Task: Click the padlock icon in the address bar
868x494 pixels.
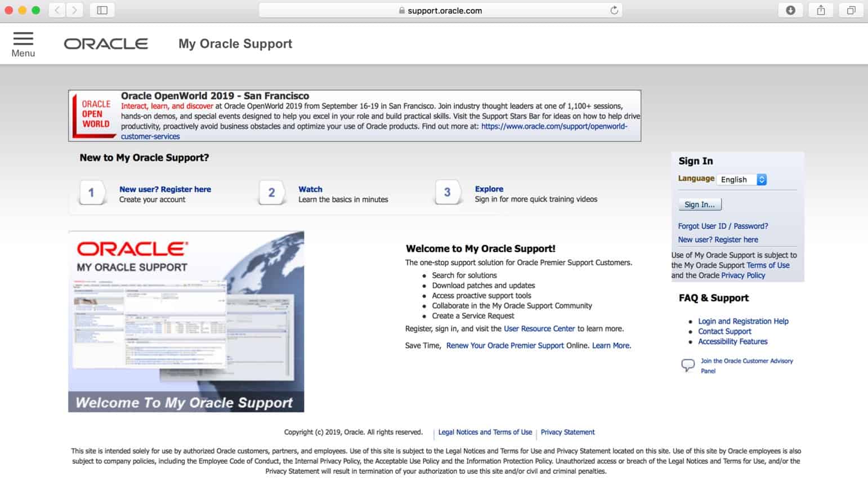Action: [x=401, y=10]
